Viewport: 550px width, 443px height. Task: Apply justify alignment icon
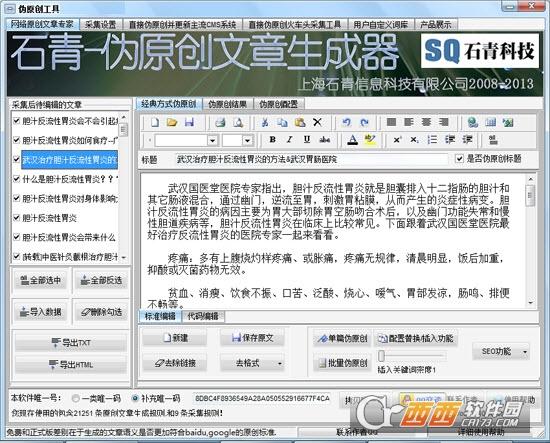pyautogui.click(x=391, y=122)
